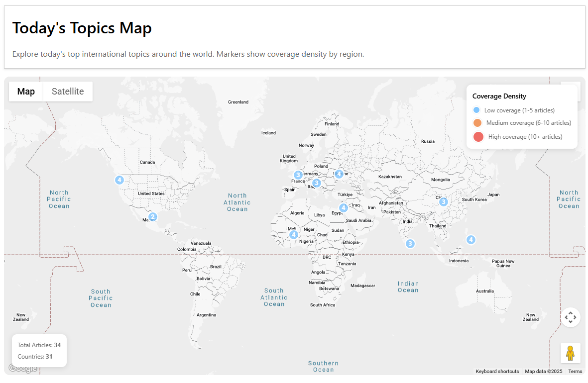Switch to the Satellite view tab
Screen dimensions: 588x383
coord(68,91)
